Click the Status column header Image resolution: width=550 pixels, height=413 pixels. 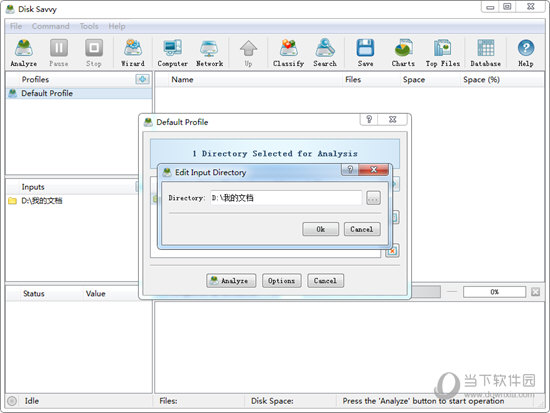pos(34,294)
